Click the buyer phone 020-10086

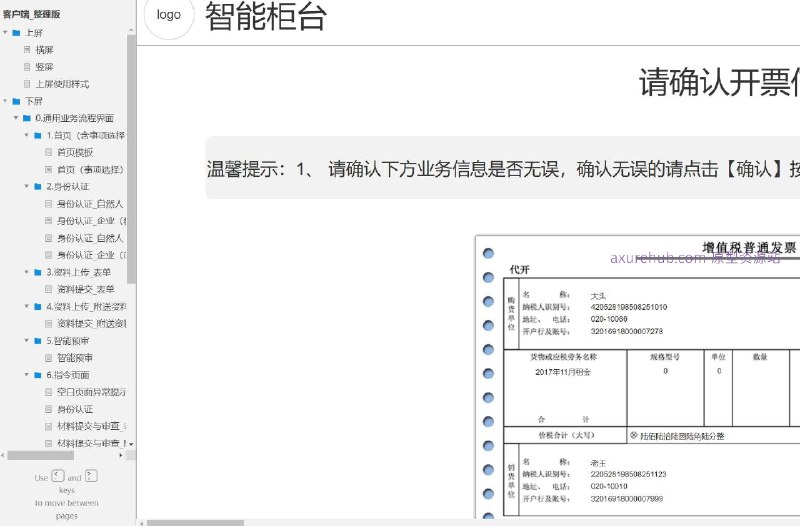(x=609, y=319)
